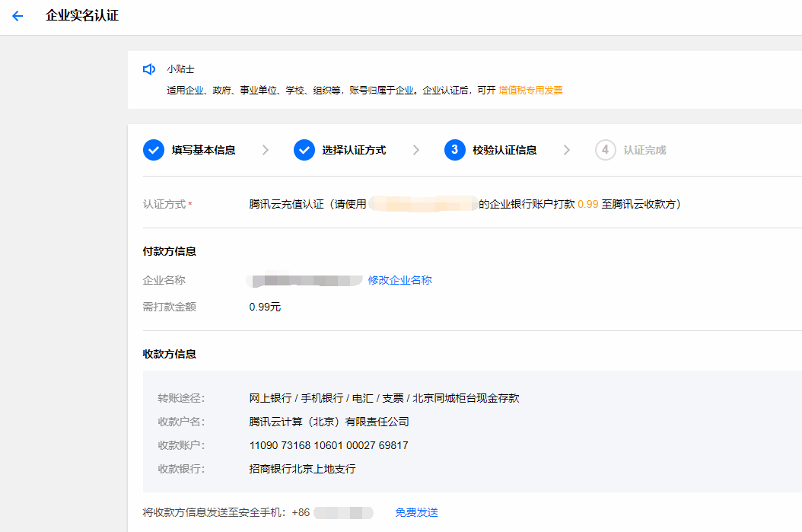Click the 收款方信息 section heading

click(169, 355)
